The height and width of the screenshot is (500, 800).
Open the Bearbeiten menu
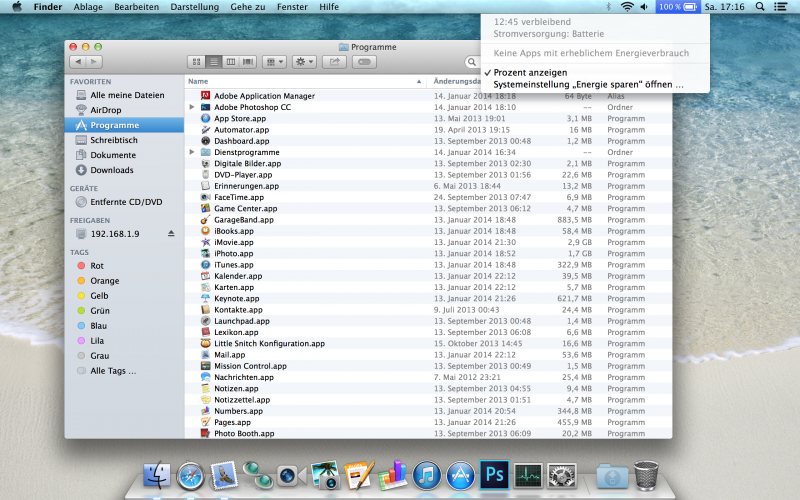tap(136, 7)
